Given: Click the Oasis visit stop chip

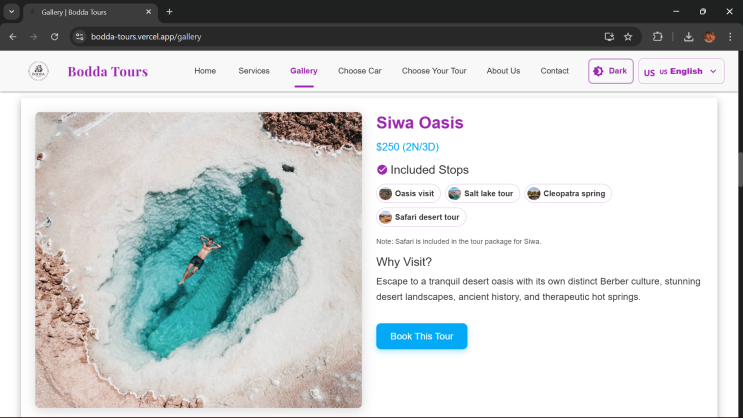Looking at the screenshot, I should click(x=408, y=193).
